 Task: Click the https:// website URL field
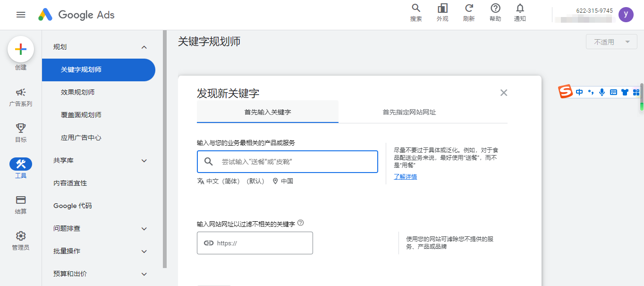point(255,243)
